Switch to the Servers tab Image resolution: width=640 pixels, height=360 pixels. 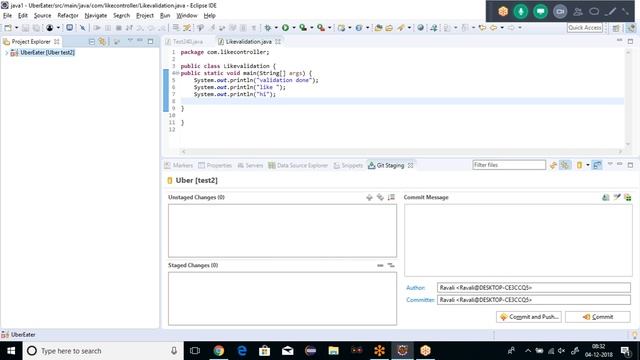(x=250, y=165)
